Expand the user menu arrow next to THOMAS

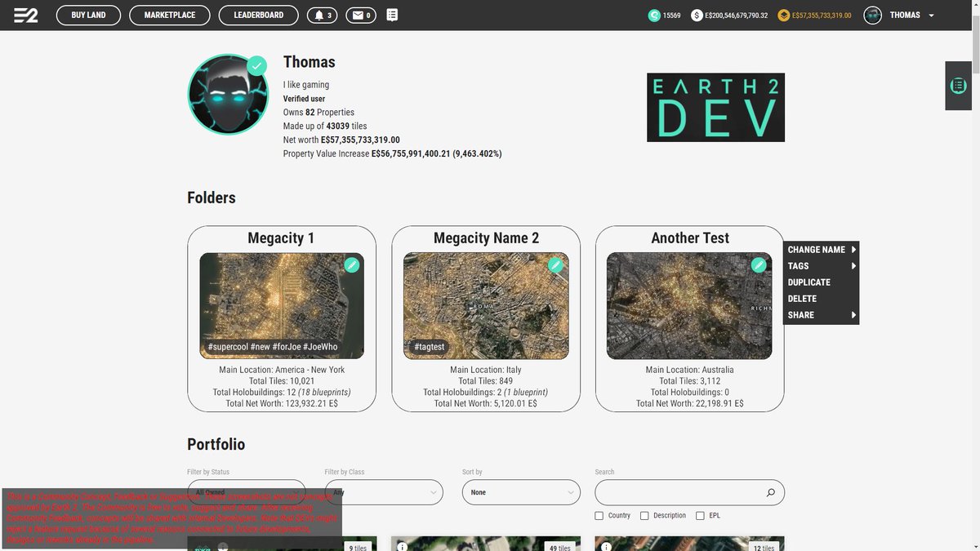click(932, 16)
